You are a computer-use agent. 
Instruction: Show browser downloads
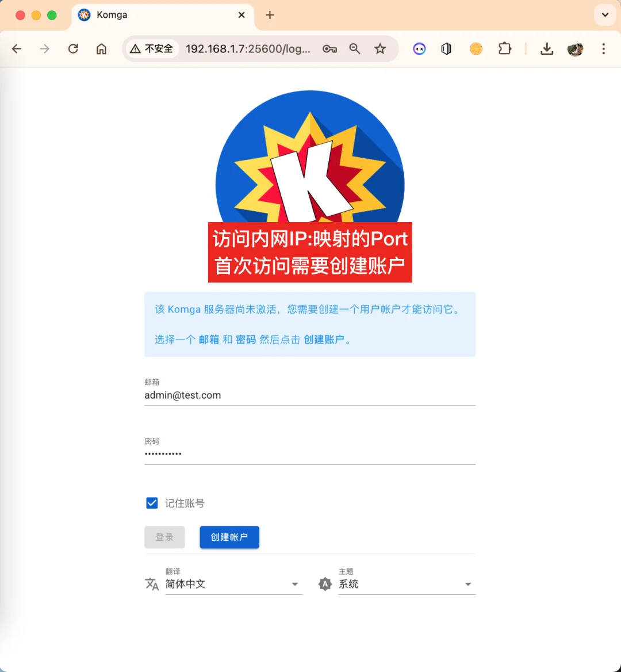coord(546,49)
